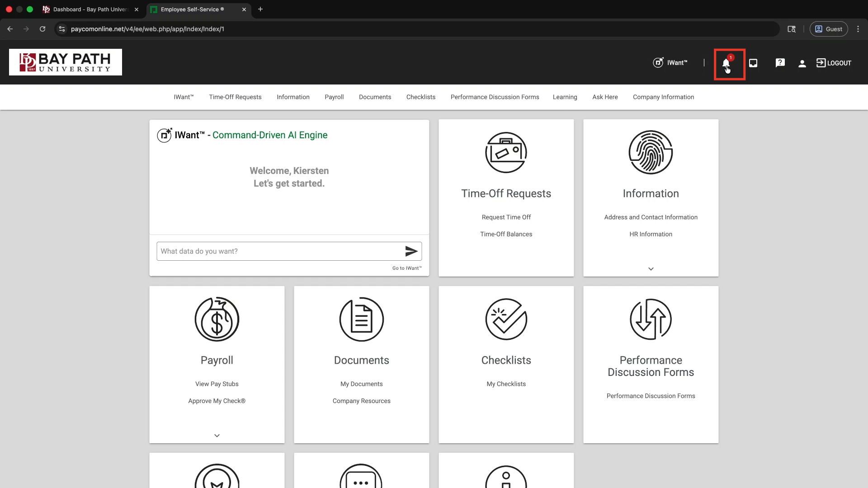This screenshot has height=488, width=868.
Task: Click the Time-Off Requests luggage icon
Action: click(506, 153)
